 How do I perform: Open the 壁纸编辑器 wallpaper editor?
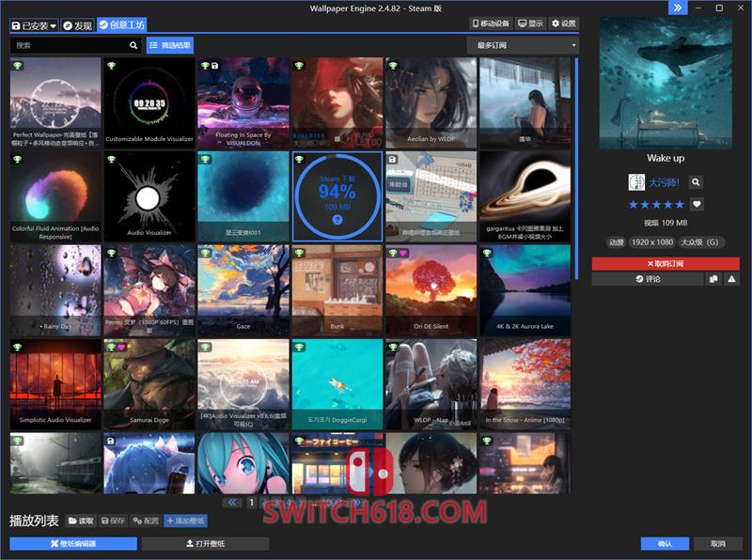click(73, 544)
